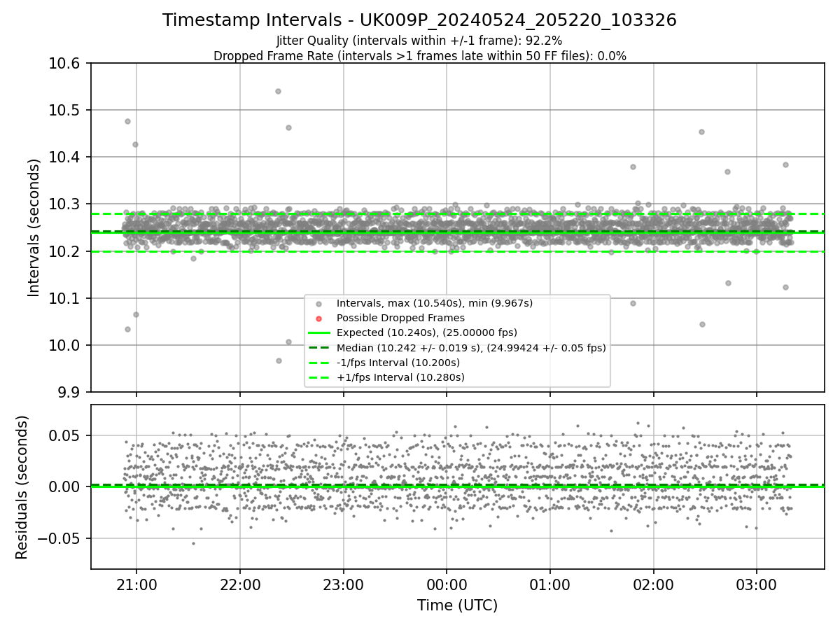Click the 'Time (UTC)' x-axis label
840x630 pixels.
click(x=457, y=605)
